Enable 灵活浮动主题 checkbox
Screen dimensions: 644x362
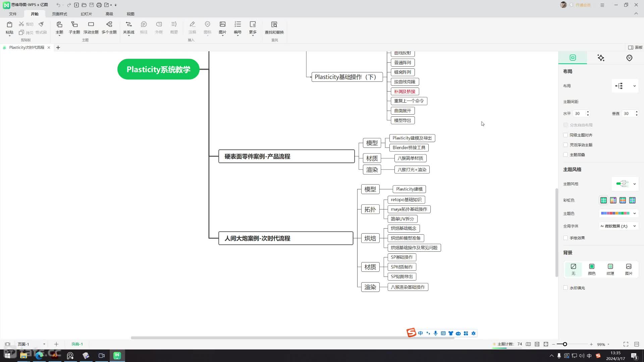566,145
